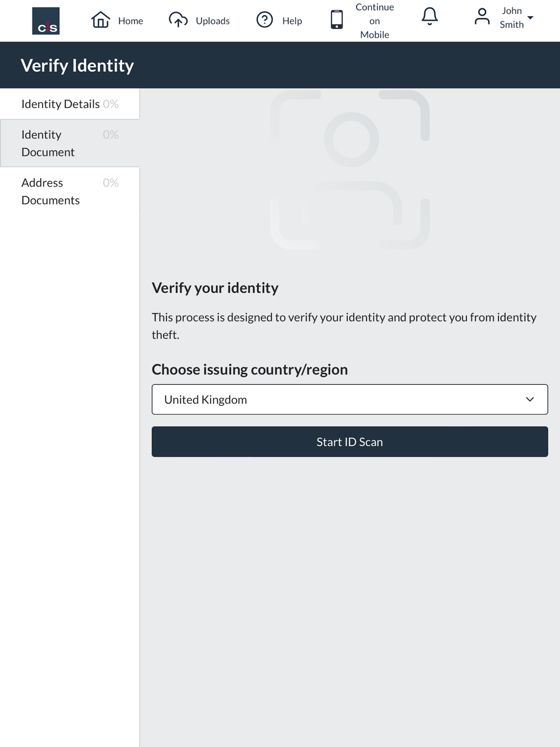Click the user profile avatar icon
Viewport: 560px width, 747px height.
click(x=482, y=16)
